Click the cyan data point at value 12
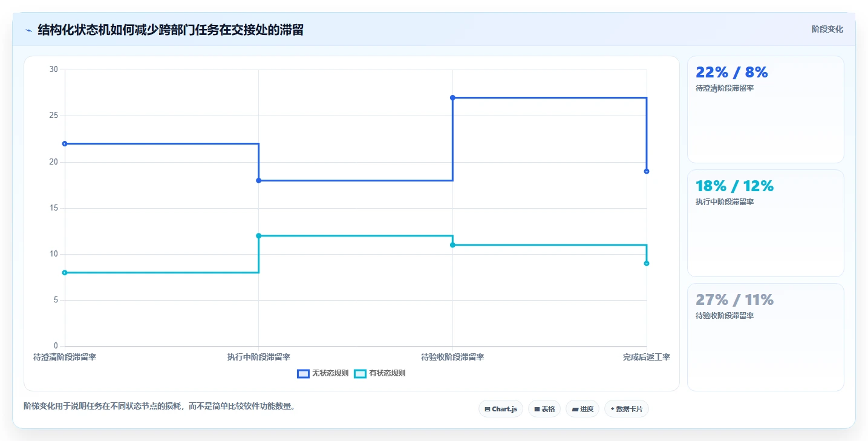The image size is (868, 441). (259, 235)
